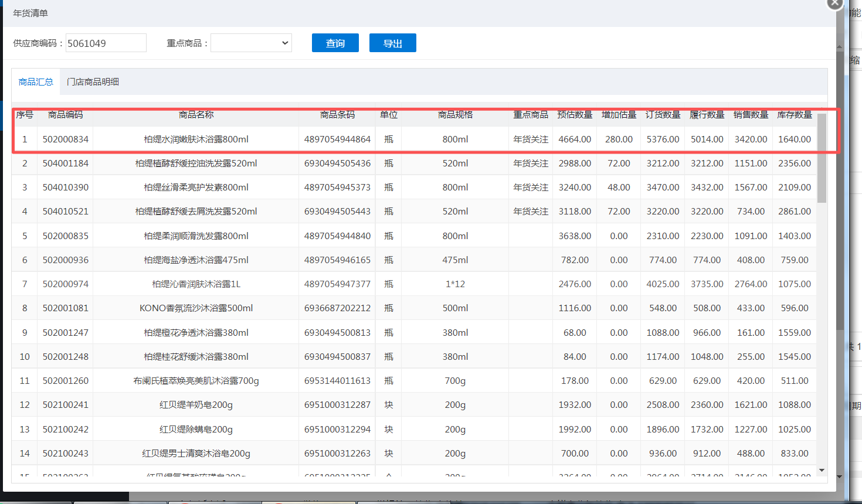The width and height of the screenshot is (862, 504).
Task: Select the 销售数量 column header
Action: click(x=751, y=115)
